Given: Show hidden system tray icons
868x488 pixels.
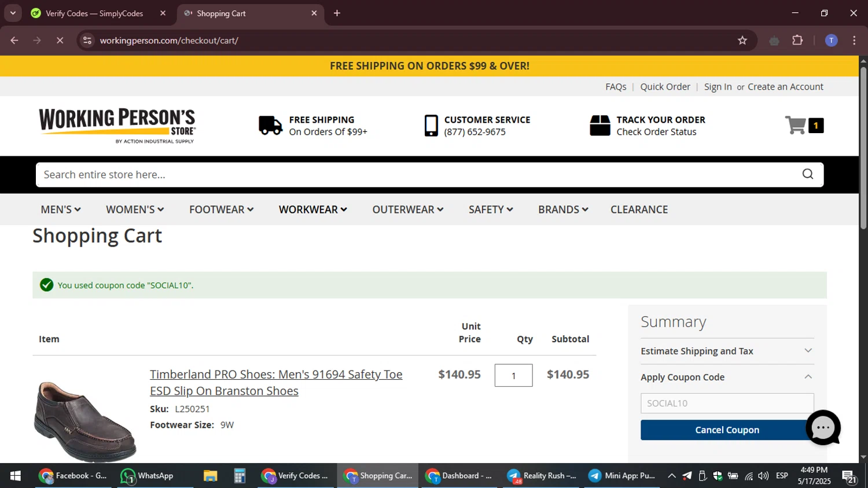Looking at the screenshot, I should (x=671, y=476).
